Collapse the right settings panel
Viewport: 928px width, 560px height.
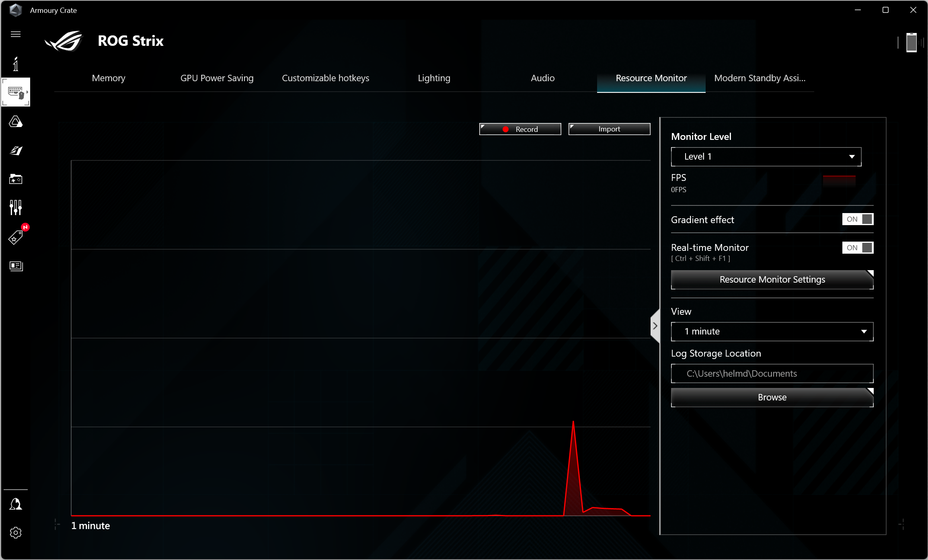pos(655,326)
